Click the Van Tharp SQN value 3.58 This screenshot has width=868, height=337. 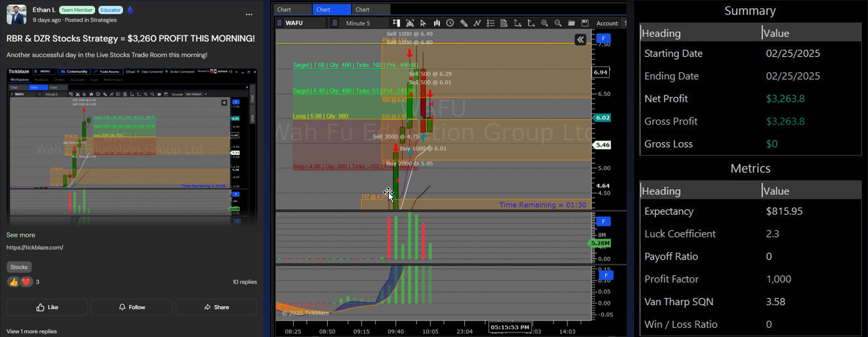click(776, 302)
